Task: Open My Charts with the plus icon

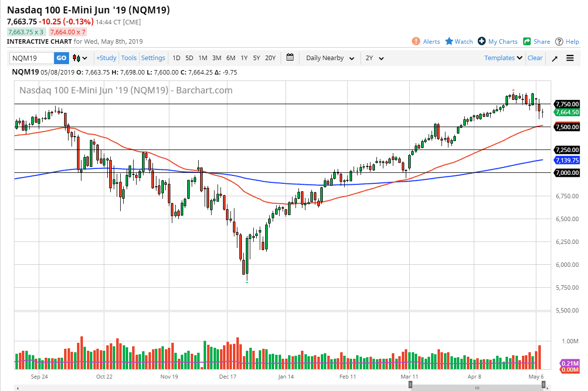Action: 497,41
